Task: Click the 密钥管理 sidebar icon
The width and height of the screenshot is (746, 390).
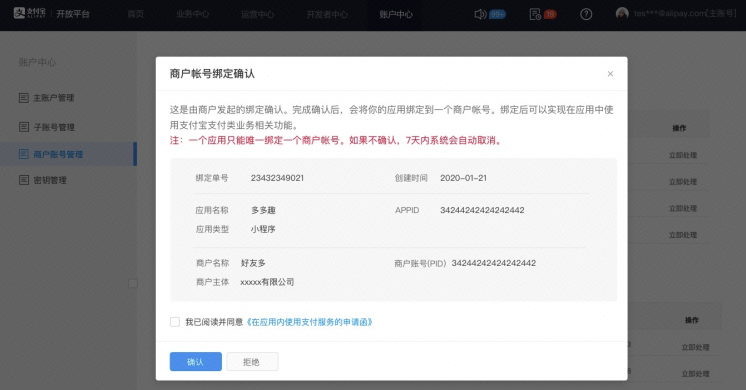Action: 24,180
